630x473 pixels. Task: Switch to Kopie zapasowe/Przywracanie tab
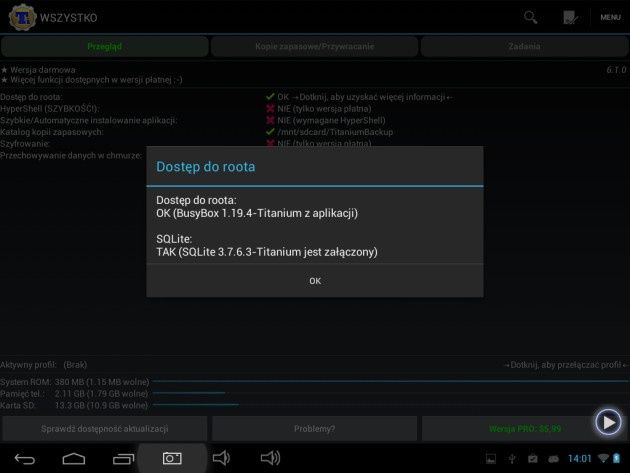(x=314, y=46)
